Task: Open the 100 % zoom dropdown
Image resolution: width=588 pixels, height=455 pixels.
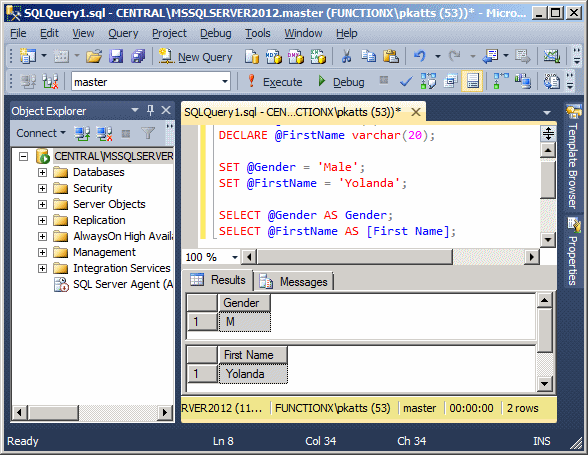Action: click(x=235, y=257)
